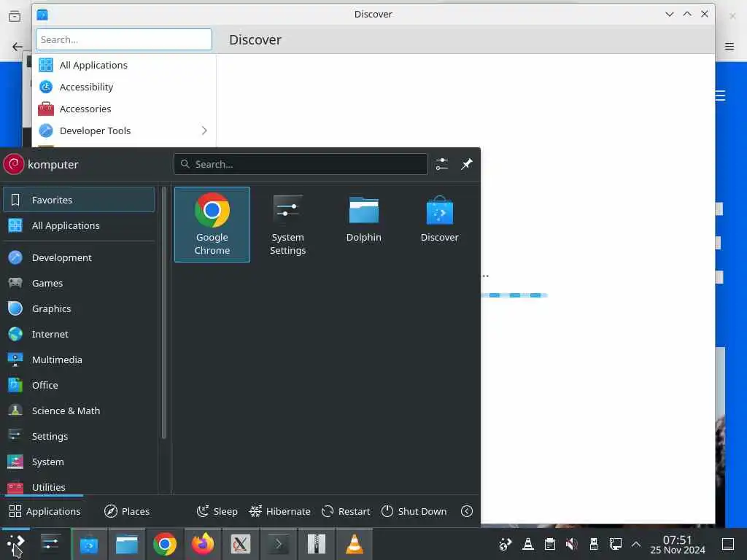The height and width of the screenshot is (560, 747).
Task: Open the Multimedia category
Action: [79, 359]
